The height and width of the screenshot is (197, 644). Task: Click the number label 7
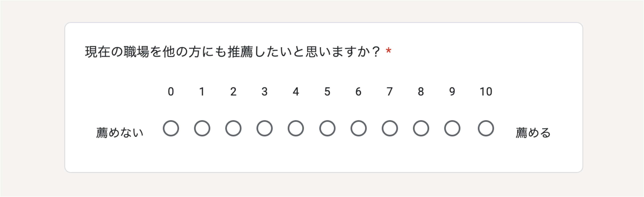click(390, 92)
